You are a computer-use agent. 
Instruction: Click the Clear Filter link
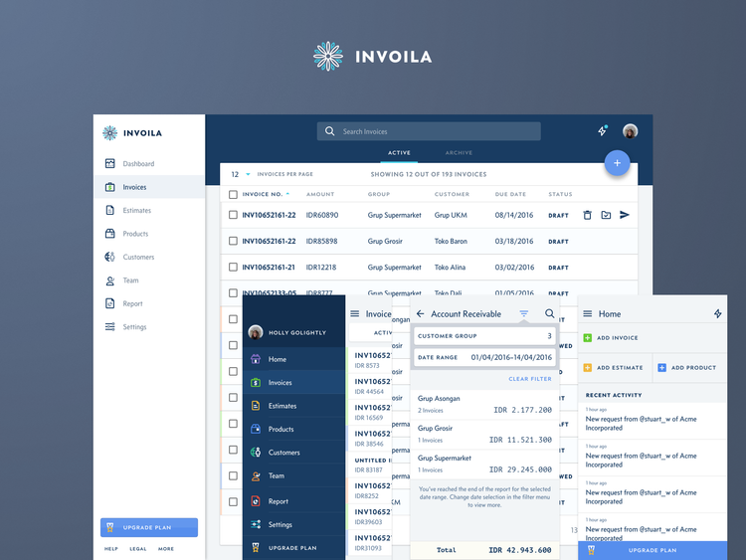point(529,379)
